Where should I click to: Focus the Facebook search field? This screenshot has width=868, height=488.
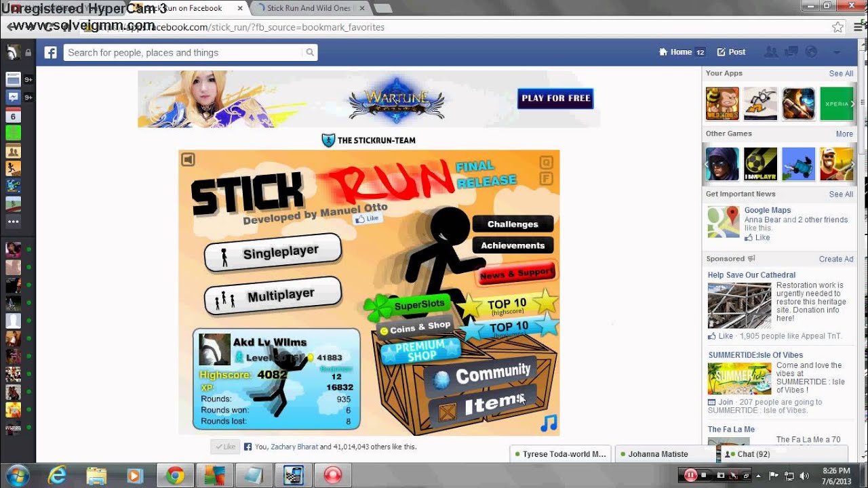(x=183, y=53)
